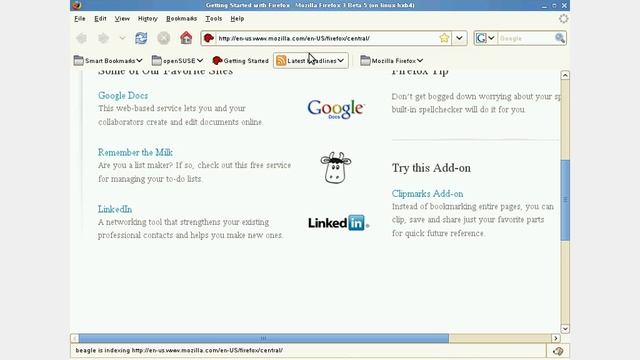Bookmark this page with the star
The image size is (640, 360).
(444, 38)
